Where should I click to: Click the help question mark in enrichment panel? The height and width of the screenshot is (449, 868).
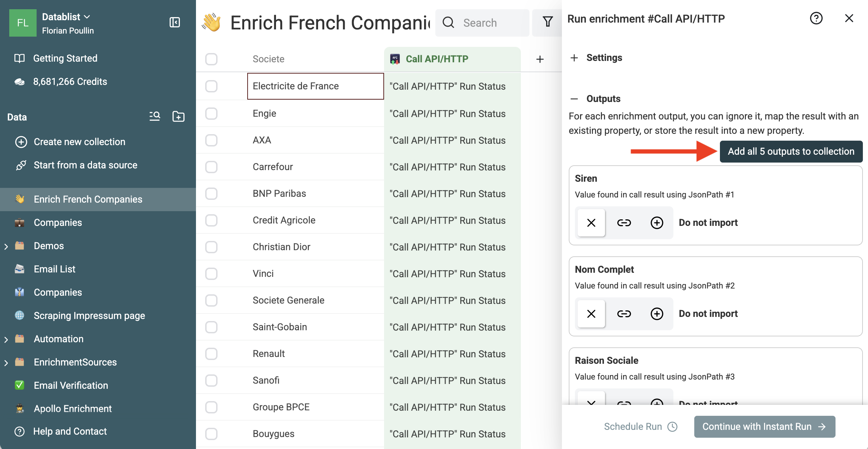click(816, 18)
